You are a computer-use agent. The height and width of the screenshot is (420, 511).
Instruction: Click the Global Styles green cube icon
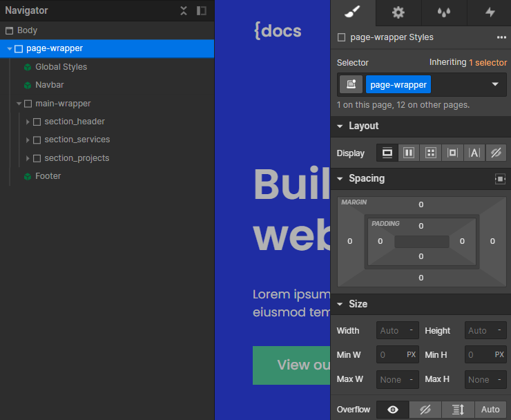(28, 67)
